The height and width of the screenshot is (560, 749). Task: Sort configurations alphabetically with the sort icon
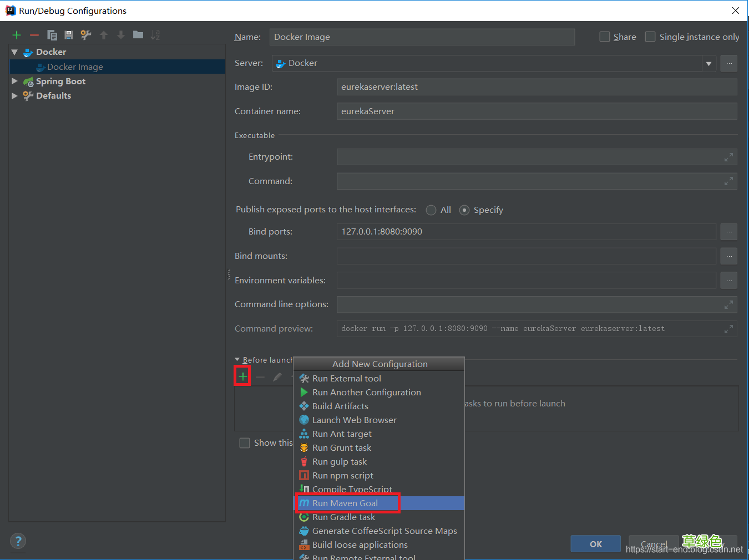[155, 35]
